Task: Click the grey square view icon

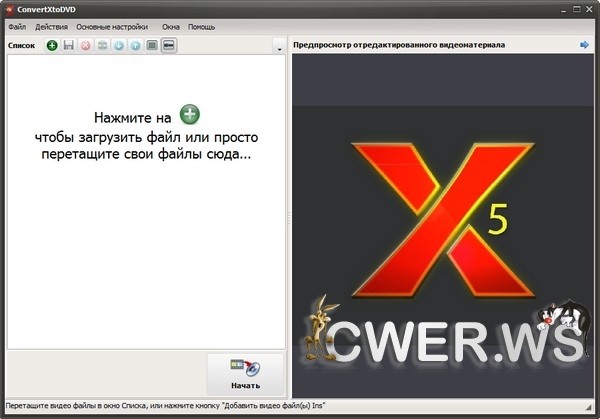Action: click(x=152, y=46)
